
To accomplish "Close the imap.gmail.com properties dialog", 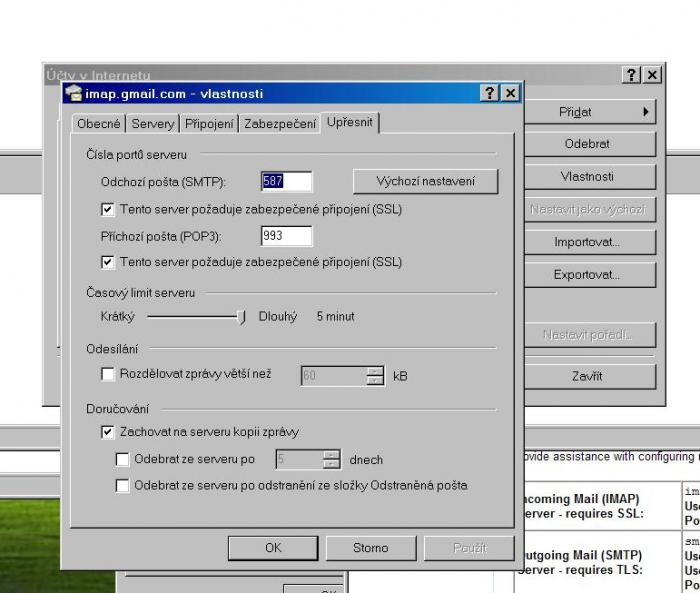I will click(510, 93).
